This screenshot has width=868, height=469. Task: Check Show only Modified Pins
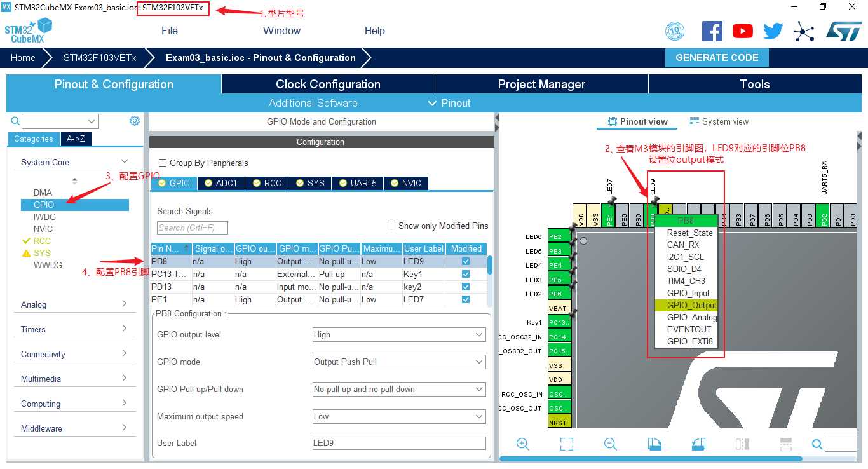coord(391,226)
